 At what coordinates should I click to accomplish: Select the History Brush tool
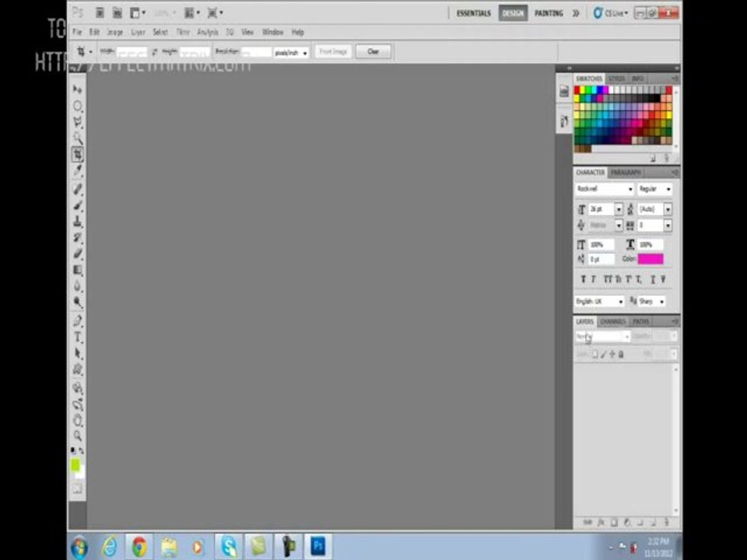click(78, 238)
